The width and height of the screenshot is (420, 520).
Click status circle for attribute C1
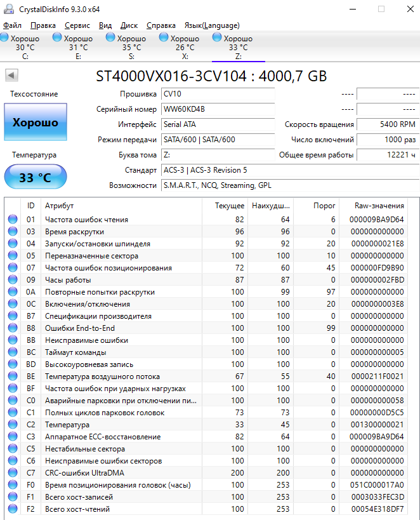(x=13, y=412)
